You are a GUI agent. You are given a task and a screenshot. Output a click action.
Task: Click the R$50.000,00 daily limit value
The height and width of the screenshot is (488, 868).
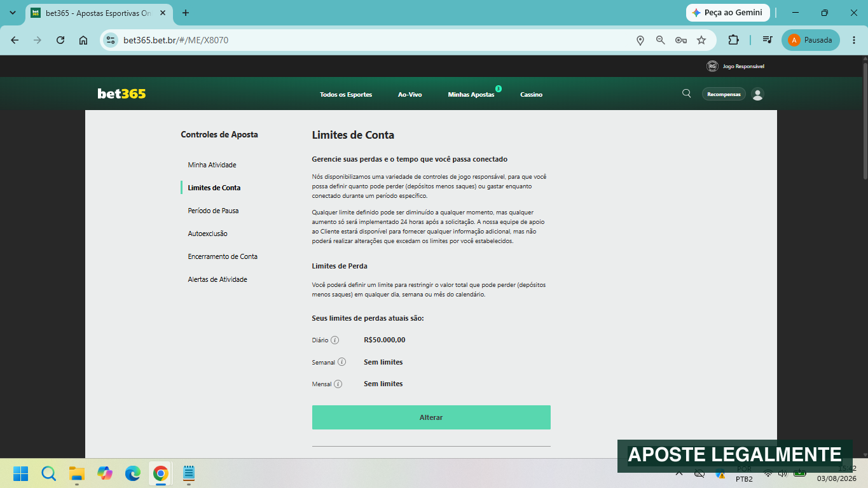(385, 340)
